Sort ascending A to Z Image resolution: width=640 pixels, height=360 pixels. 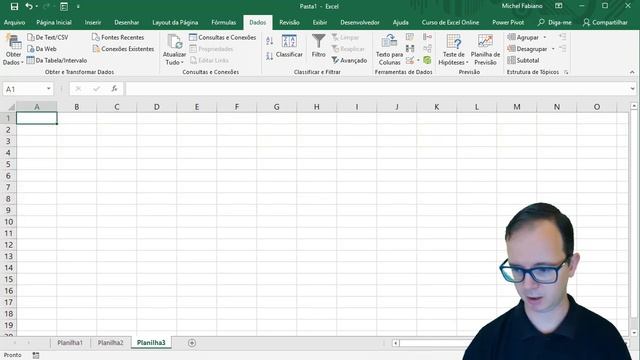click(269, 40)
